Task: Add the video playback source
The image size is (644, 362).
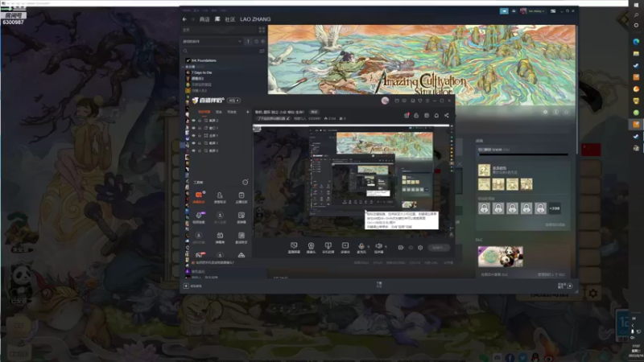Action: coord(345,248)
